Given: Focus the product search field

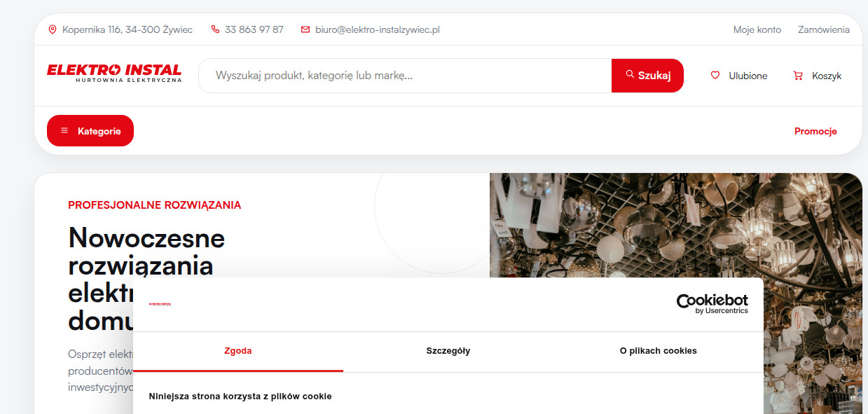Looking at the screenshot, I should click(x=405, y=76).
